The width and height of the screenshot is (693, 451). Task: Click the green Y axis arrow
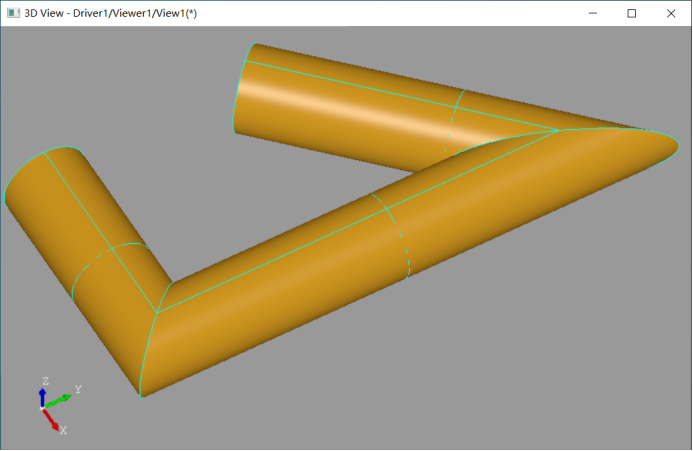point(58,401)
